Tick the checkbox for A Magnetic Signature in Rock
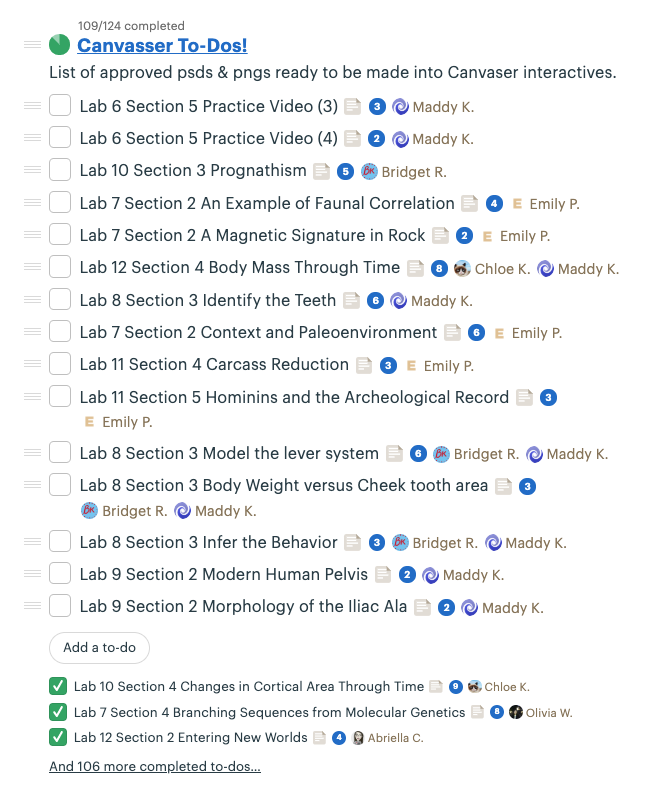The height and width of the screenshot is (796, 656). tap(60, 235)
